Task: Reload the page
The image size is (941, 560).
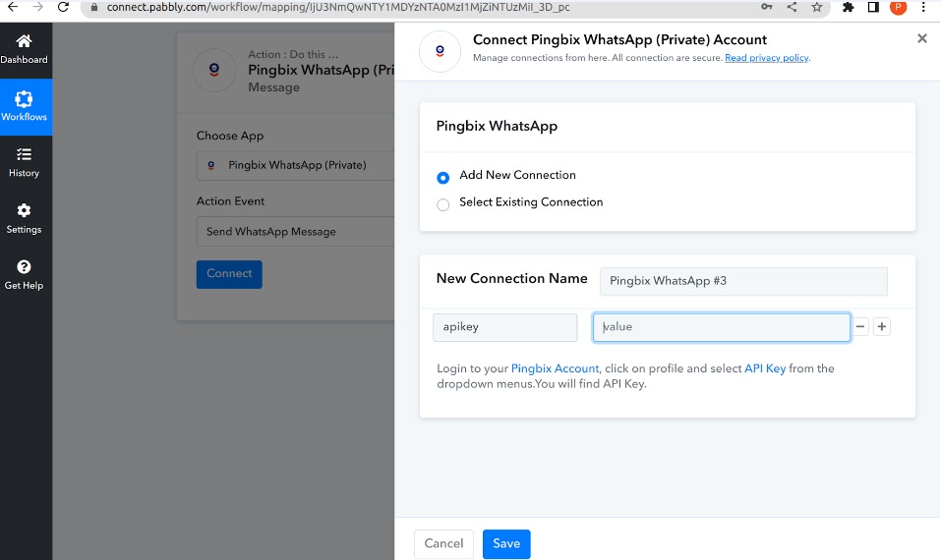Action: point(63,7)
